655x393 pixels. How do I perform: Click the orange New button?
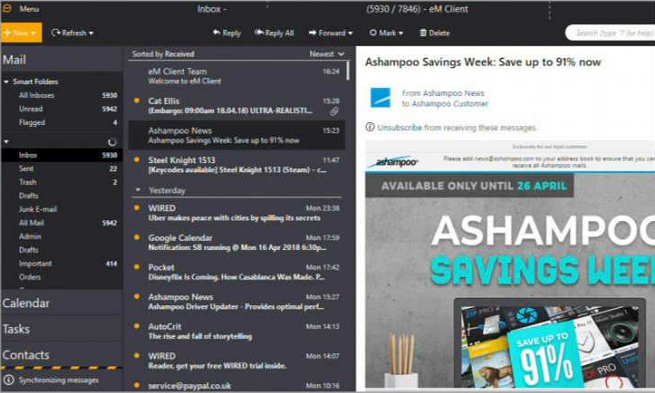[x=21, y=33]
